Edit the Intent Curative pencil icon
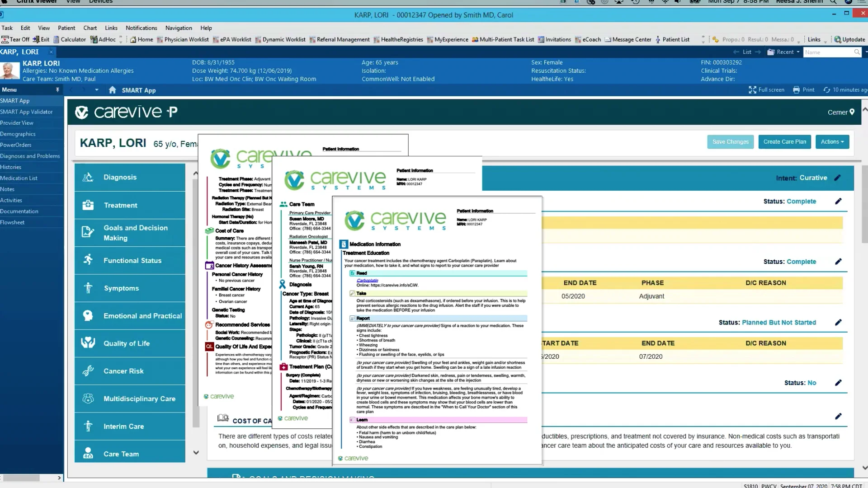Screen dimensions: 868x488 [837, 178]
